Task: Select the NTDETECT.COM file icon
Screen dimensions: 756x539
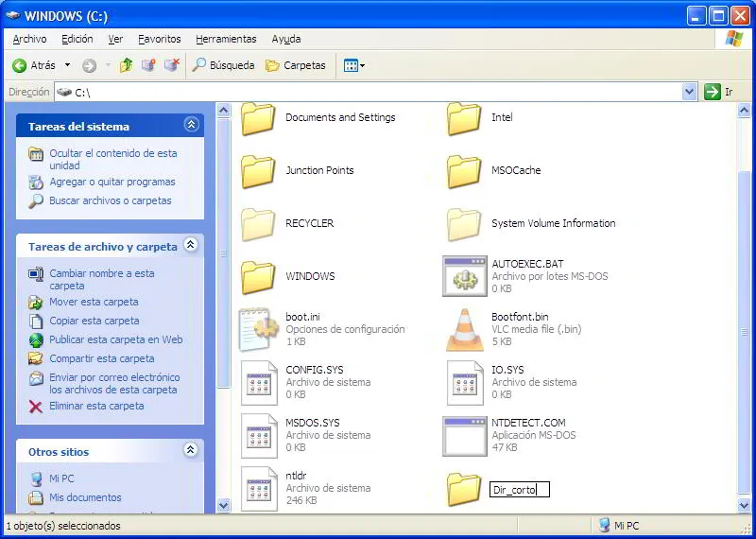Action: tap(464, 436)
